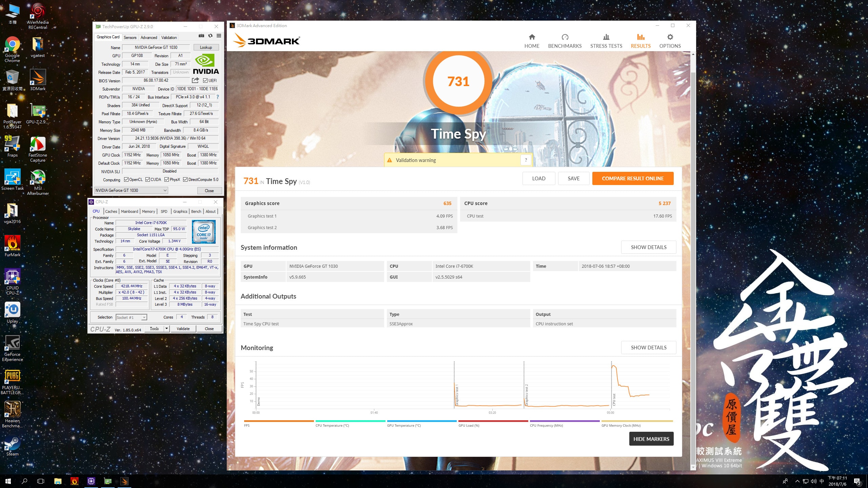Open FurMark desktop icon
Image resolution: width=868 pixels, height=488 pixels.
[x=12, y=246]
